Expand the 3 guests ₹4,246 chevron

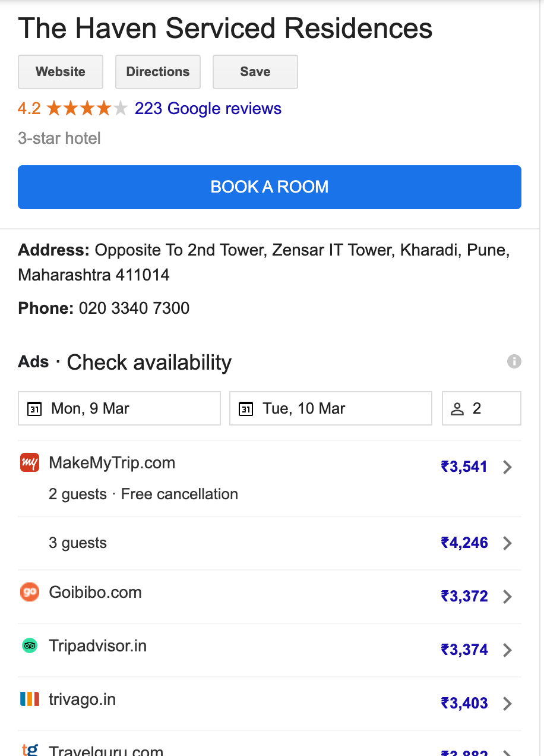click(x=507, y=543)
